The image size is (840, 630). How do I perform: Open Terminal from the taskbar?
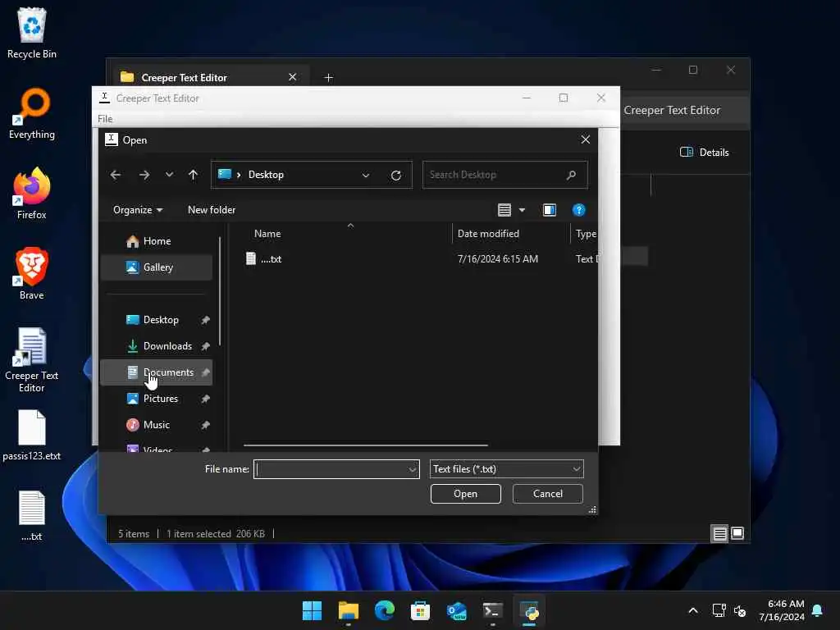click(x=493, y=610)
